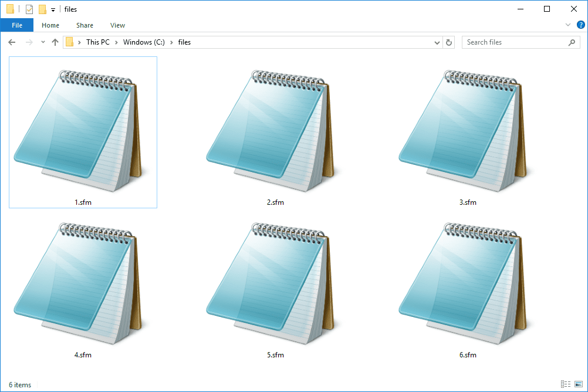Click the New Folder quick access icon
This screenshot has height=392, width=588.
coord(43,9)
